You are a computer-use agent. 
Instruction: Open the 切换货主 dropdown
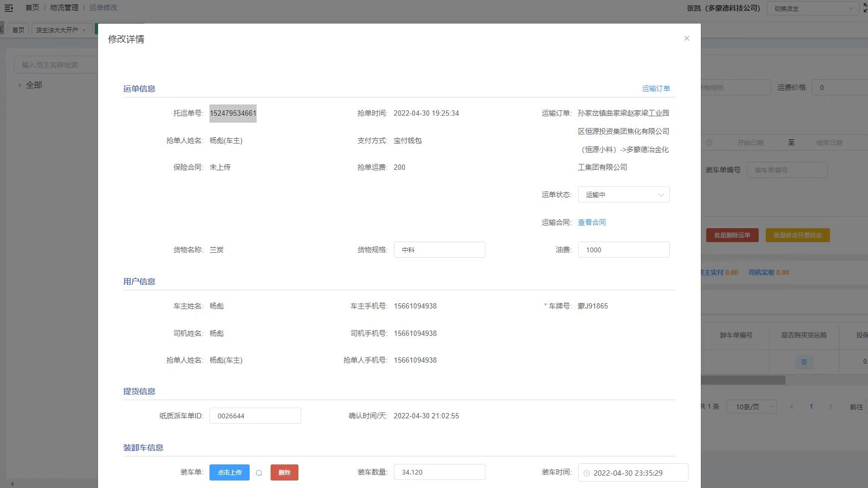813,9
